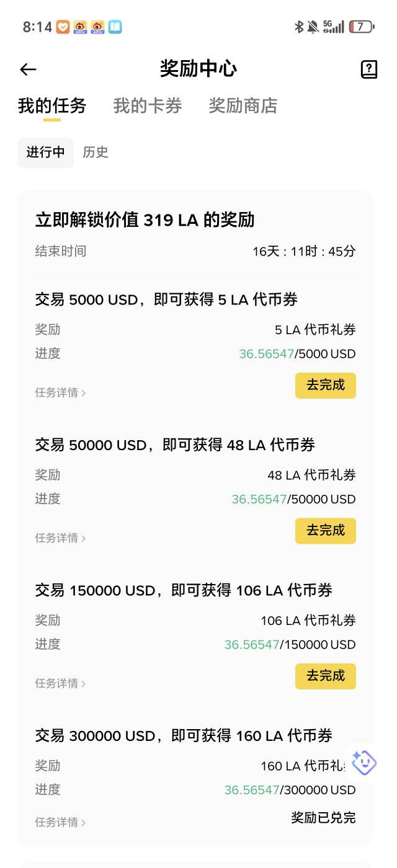This screenshot has width=397, height=868.
Task: Tap the orange heart app notification icon
Action: pyautogui.click(x=63, y=27)
